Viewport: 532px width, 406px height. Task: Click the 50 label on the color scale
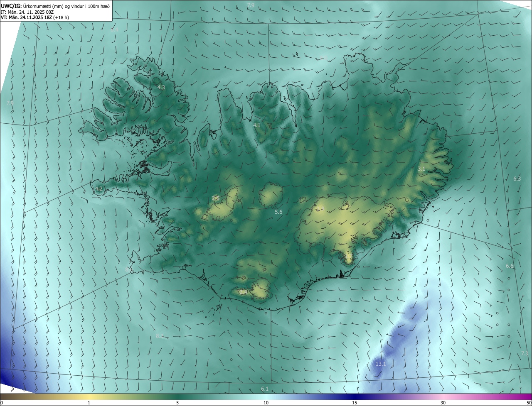pos(528,403)
